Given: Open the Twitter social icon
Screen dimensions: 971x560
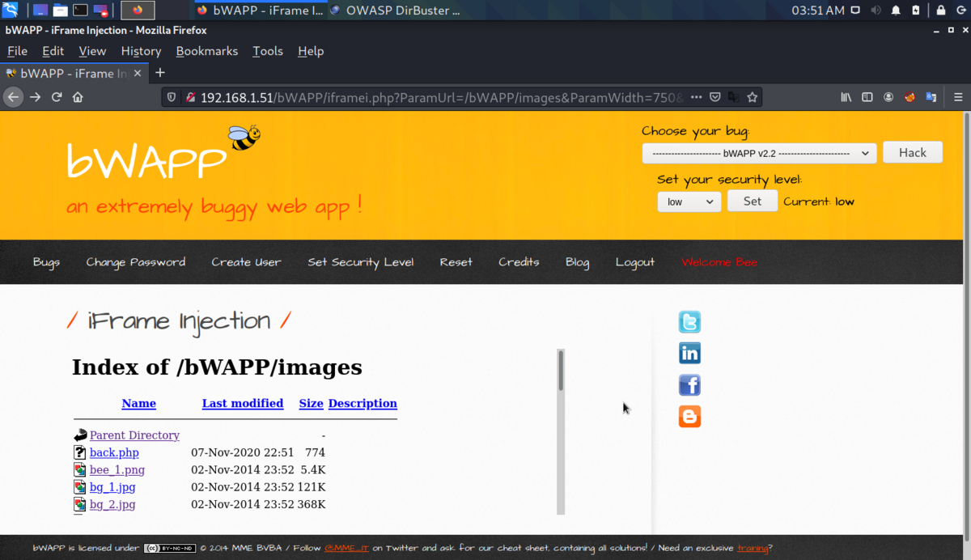Looking at the screenshot, I should (689, 322).
